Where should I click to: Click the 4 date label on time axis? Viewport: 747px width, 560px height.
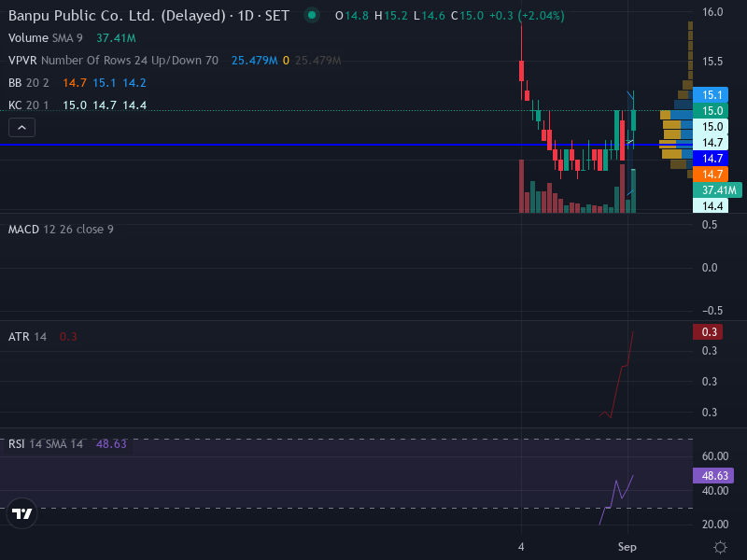tap(521, 547)
